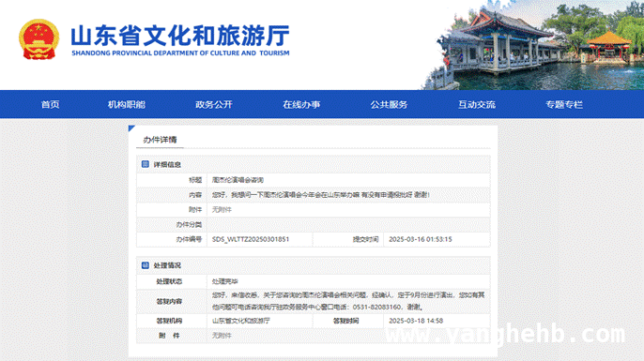Image resolution: width=644 pixels, height=361 pixels.
Task: Click the 办件分类 label
Action: [189, 224]
